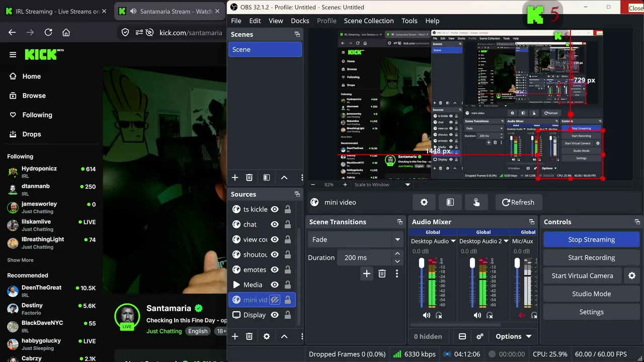Open OBS Settings from Controls
Screen dimensions: 644x362
pos(592,312)
